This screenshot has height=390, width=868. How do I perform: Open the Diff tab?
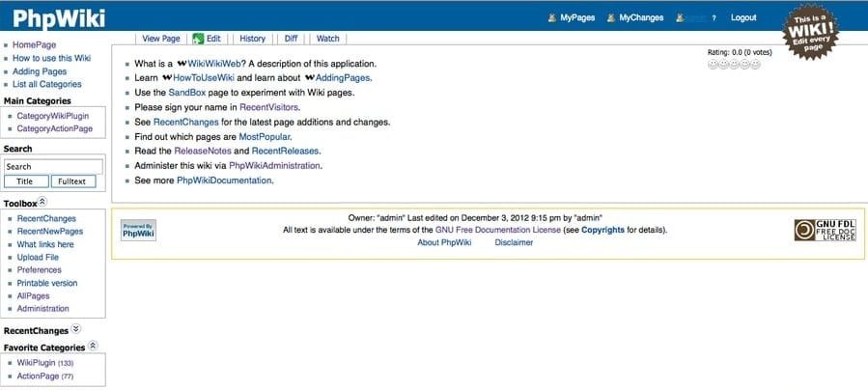(291, 39)
